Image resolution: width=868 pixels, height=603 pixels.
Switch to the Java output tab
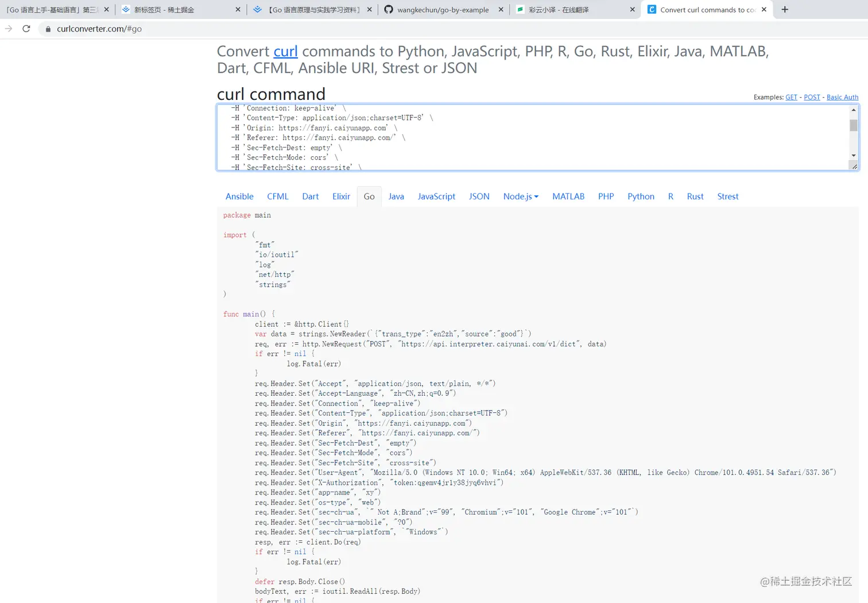click(x=396, y=196)
